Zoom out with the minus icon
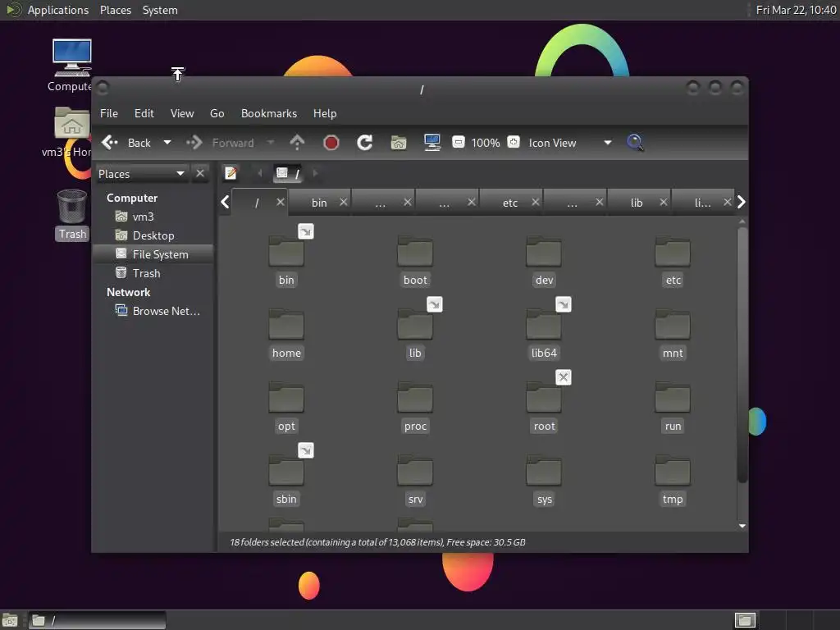Viewport: 840px width, 630px height. pyautogui.click(x=458, y=142)
